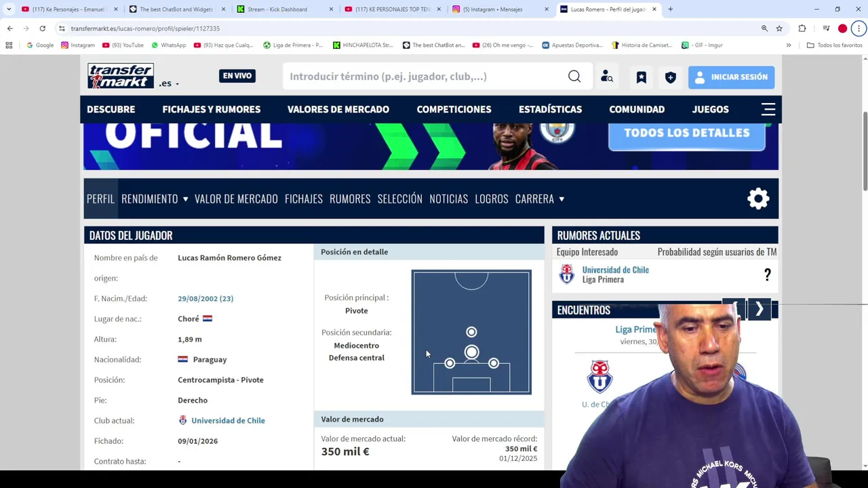Click the Universidad de Chile crest in rumors
This screenshot has height=488, width=868.
[x=567, y=274]
